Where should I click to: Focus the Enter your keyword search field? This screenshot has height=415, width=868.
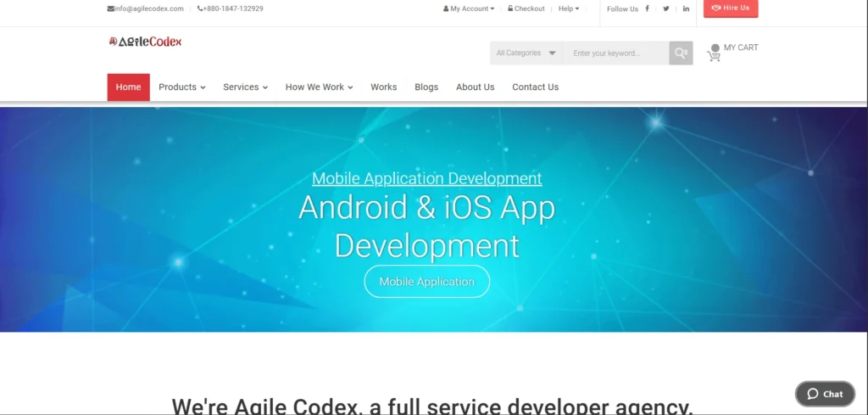[x=615, y=53]
